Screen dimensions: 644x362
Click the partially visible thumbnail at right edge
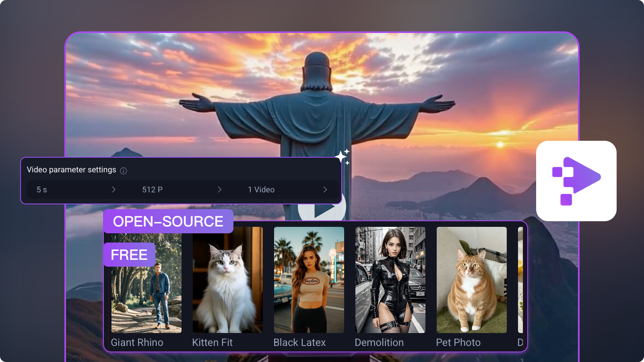coord(520,280)
